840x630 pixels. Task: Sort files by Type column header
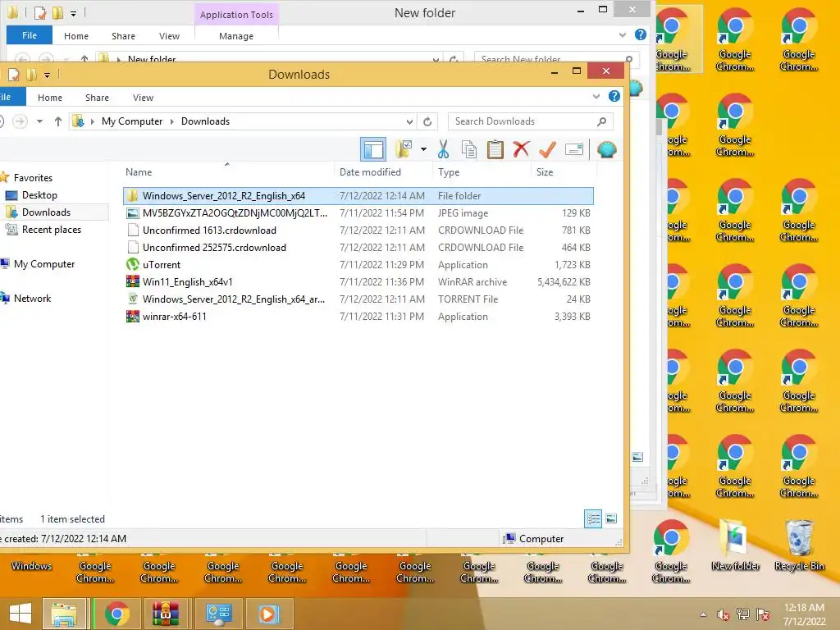click(449, 172)
